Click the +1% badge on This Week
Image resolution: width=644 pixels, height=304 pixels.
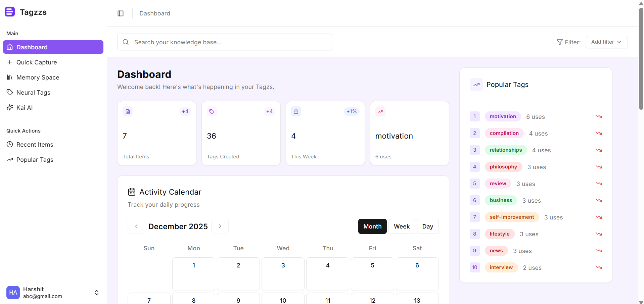pyautogui.click(x=352, y=111)
